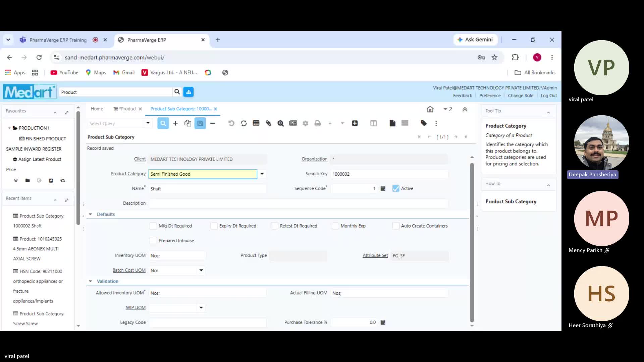This screenshot has width=644, height=362.
Task: Maximize the Favourites panel with expand icon
Action: point(67,113)
